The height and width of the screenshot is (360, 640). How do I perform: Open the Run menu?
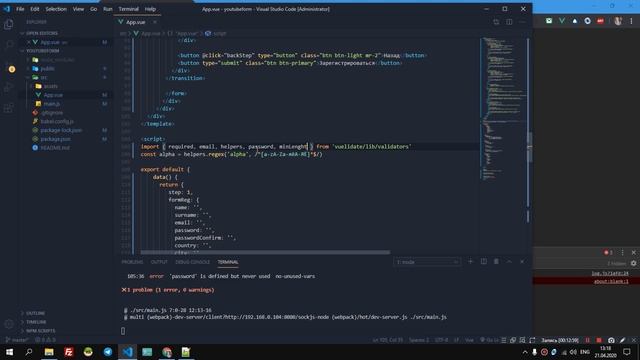tap(108, 9)
